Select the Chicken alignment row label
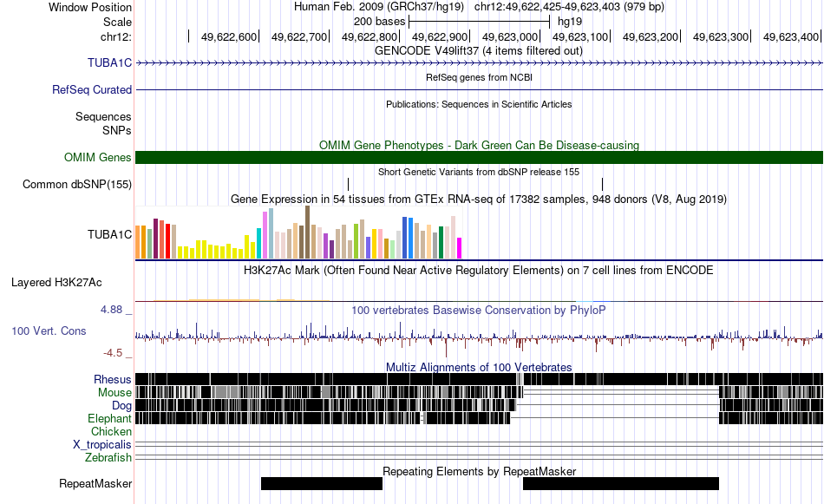This screenshot has width=824, height=504. 111,431
